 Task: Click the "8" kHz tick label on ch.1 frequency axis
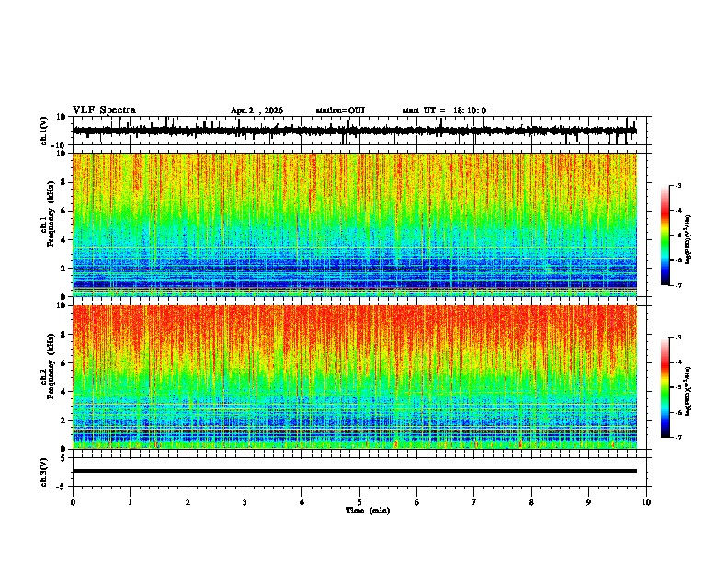(64, 182)
